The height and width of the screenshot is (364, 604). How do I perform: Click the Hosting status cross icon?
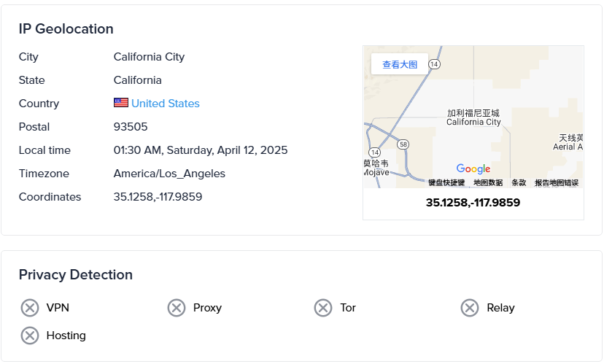click(29, 336)
